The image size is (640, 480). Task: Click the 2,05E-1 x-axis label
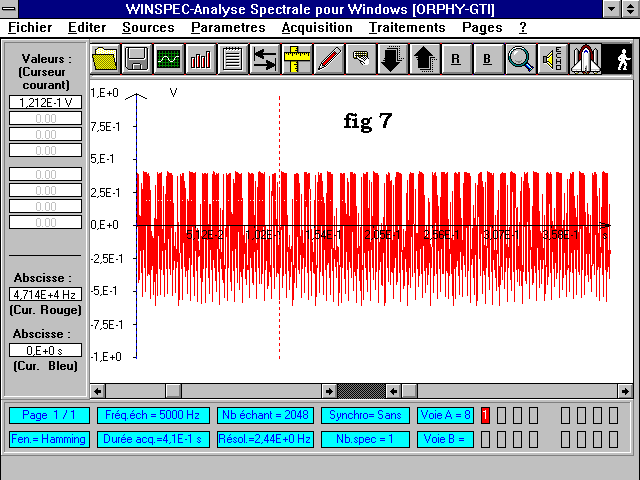382,235
